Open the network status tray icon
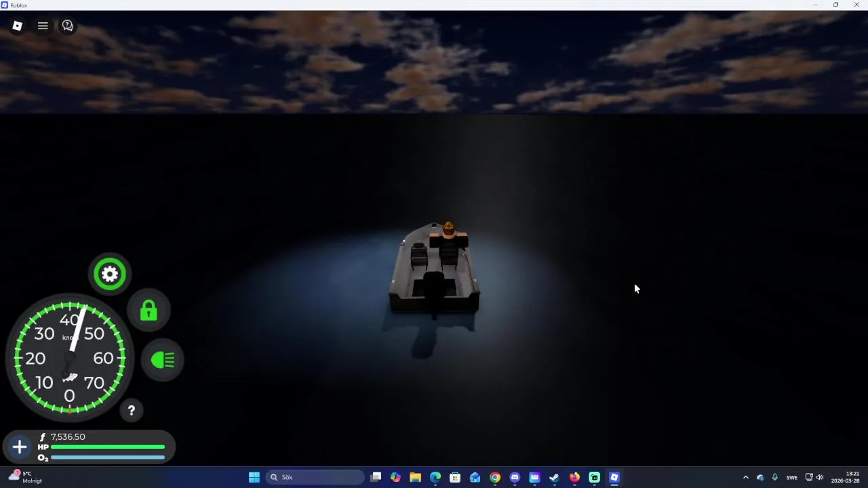The width and height of the screenshot is (868, 488). coord(809,477)
